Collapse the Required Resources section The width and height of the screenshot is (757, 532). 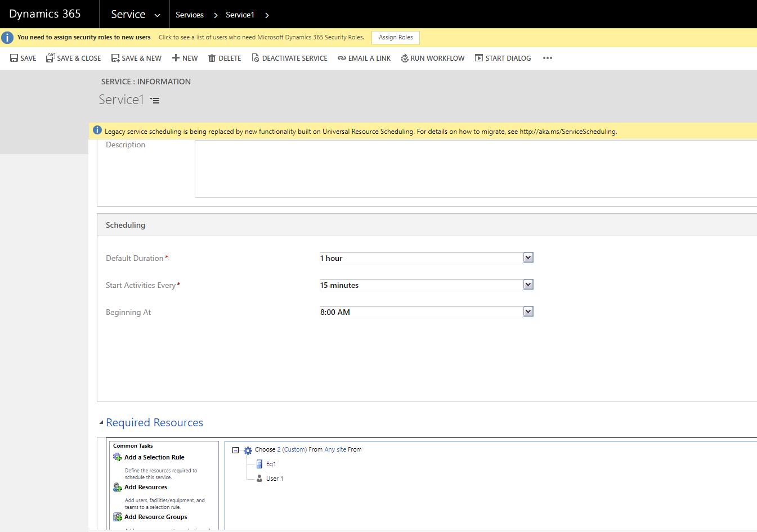[101, 422]
